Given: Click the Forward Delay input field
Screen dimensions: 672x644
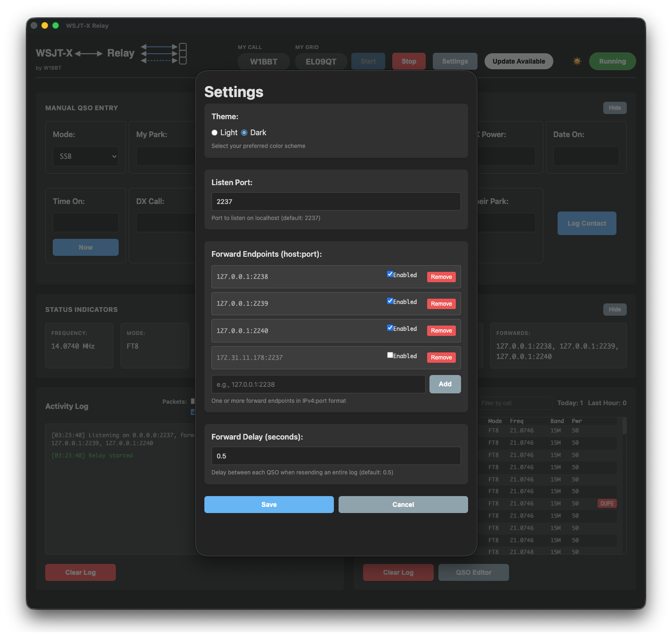Looking at the screenshot, I should pos(336,456).
